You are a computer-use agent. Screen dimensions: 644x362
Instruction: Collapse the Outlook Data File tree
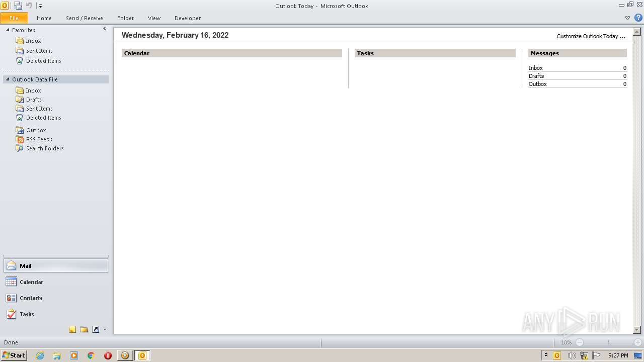pos(8,79)
